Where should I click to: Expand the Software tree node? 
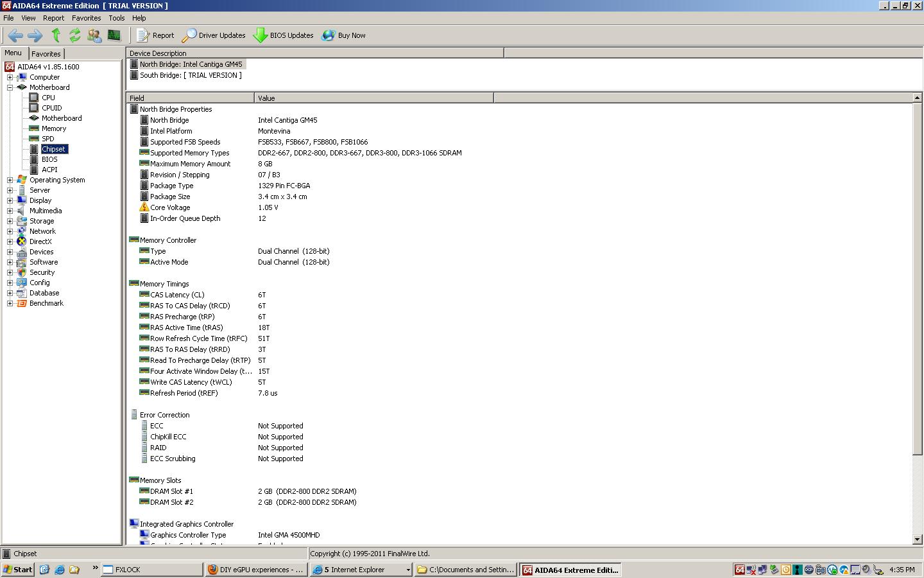[x=10, y=262]
